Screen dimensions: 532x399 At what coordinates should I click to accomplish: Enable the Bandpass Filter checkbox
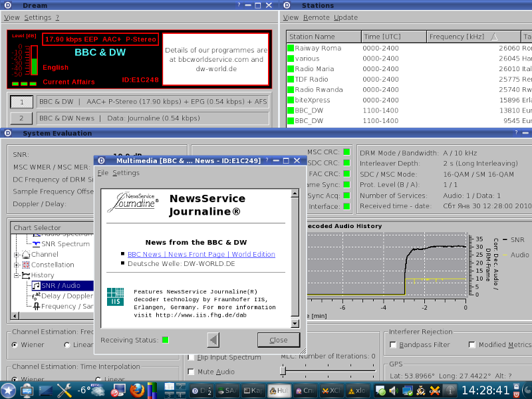click(393, 344)
